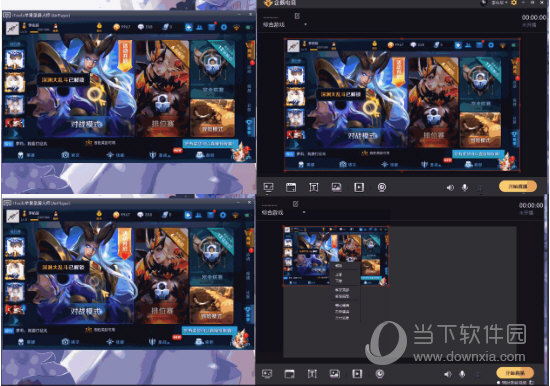
Task: Add text source in upper streaming toolbar
Action: point(314,187)
